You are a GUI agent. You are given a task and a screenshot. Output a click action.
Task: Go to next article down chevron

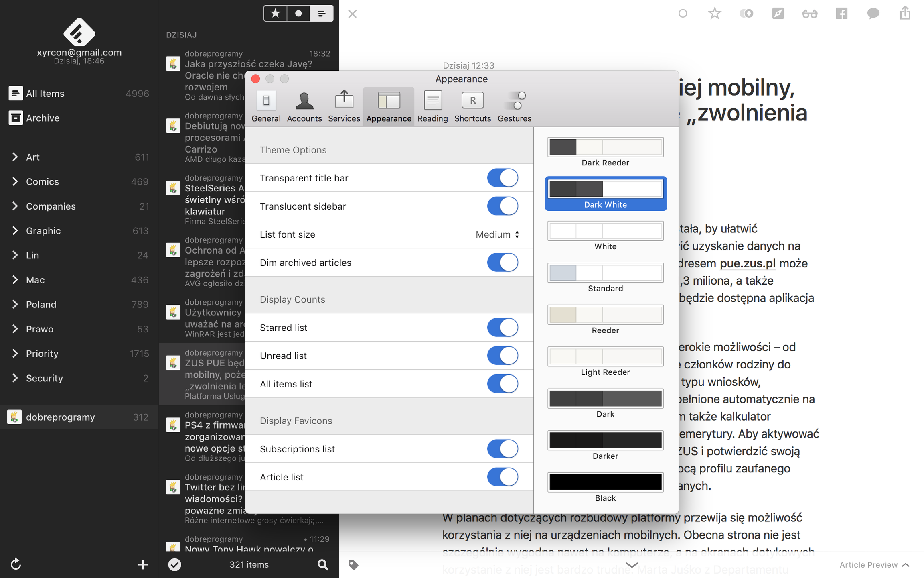click(632, 565)
